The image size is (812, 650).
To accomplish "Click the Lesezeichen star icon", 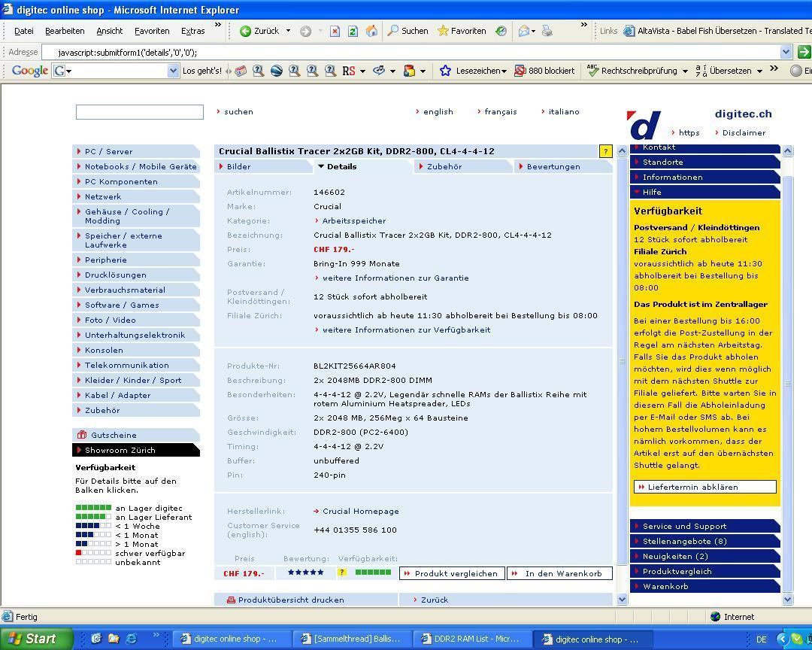I will point(445,71).
